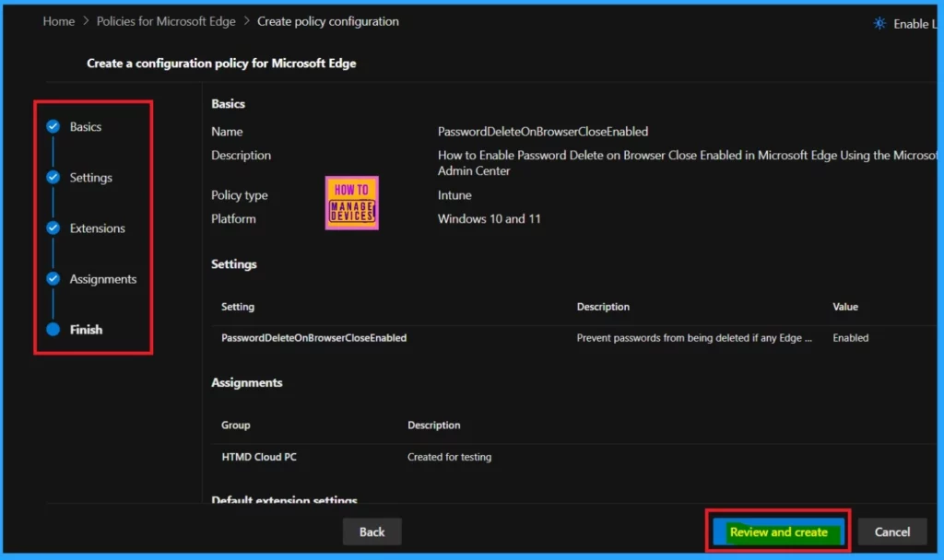Click the Group column header
The image size is (944, 560).
click(235, 426)
